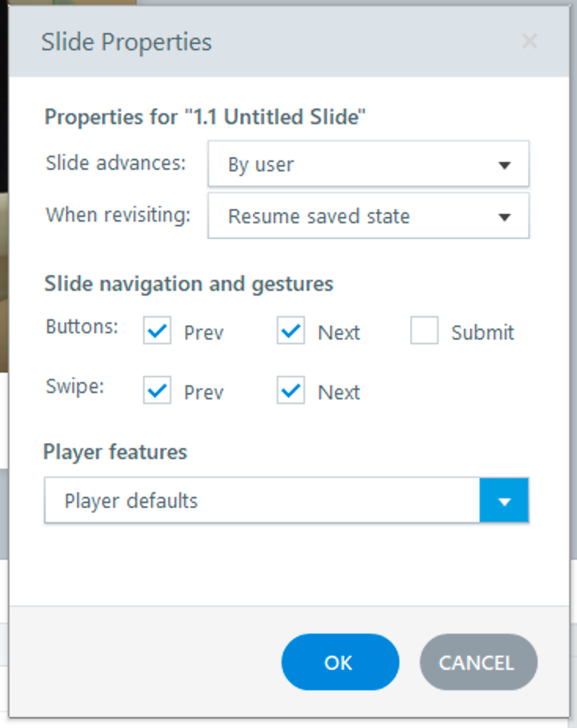Click the "When revisiting:" label

(x=118, y=215)
